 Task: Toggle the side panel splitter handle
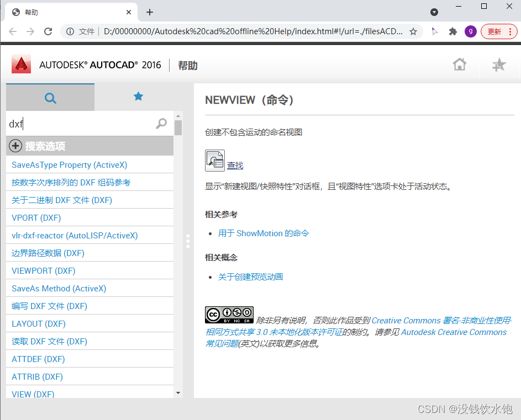tap(188, 241)
